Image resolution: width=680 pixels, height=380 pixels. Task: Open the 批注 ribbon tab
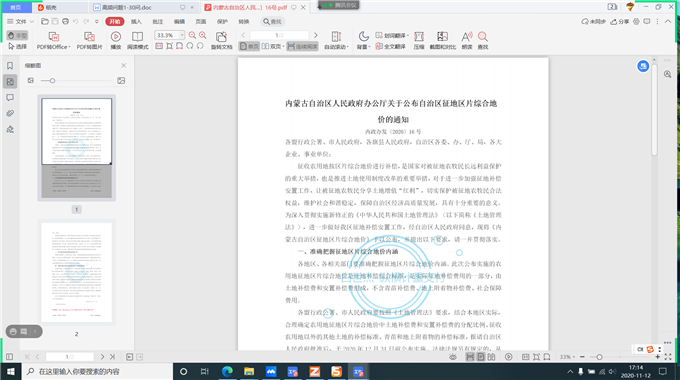click(158, 21)
